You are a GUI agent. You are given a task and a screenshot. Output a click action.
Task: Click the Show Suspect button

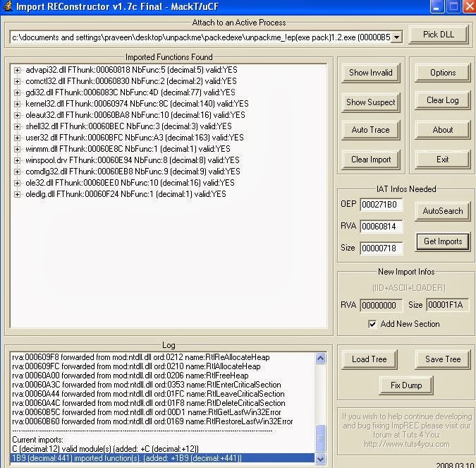coord(370,102)
